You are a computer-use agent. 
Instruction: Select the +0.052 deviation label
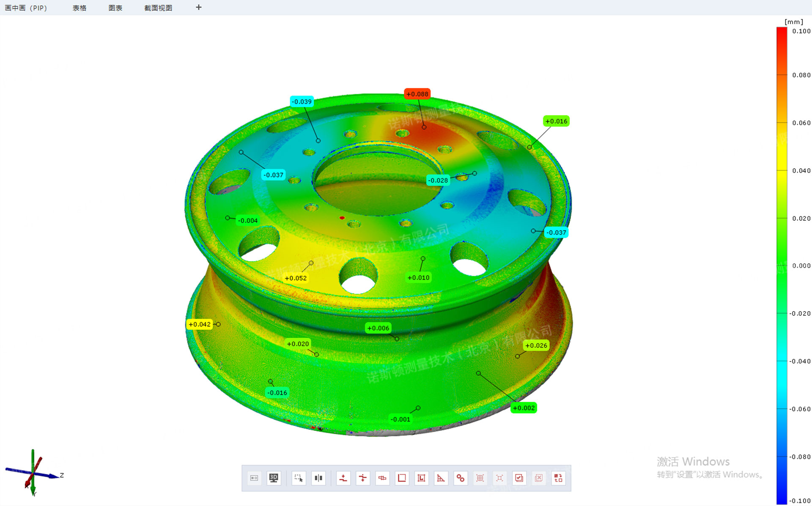tap(296, 278)
